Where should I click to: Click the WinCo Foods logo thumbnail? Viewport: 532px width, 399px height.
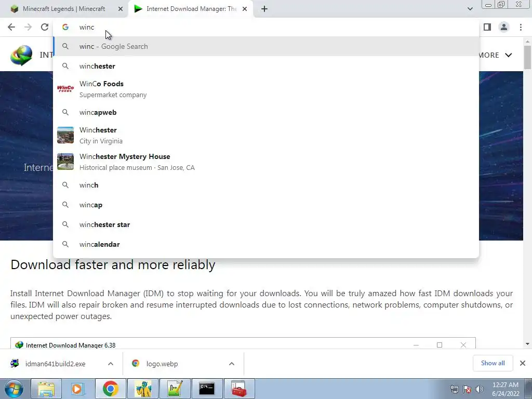coord(65,89)
